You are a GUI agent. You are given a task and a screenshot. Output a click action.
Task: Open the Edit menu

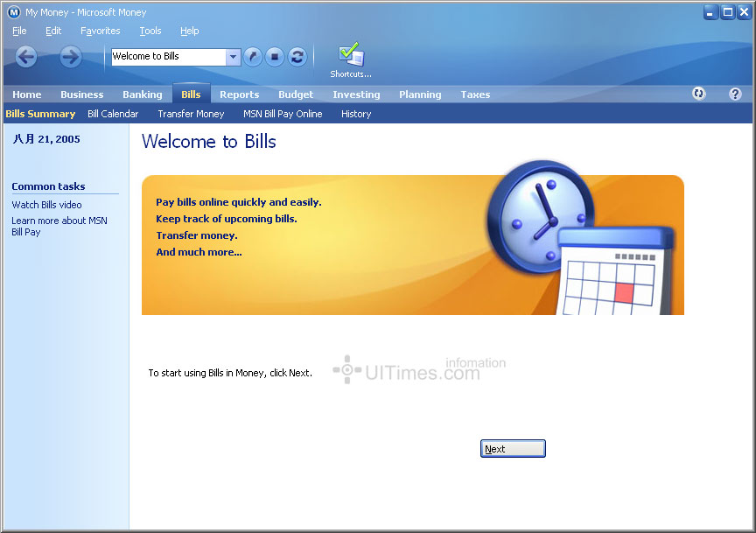click(53, 31)
